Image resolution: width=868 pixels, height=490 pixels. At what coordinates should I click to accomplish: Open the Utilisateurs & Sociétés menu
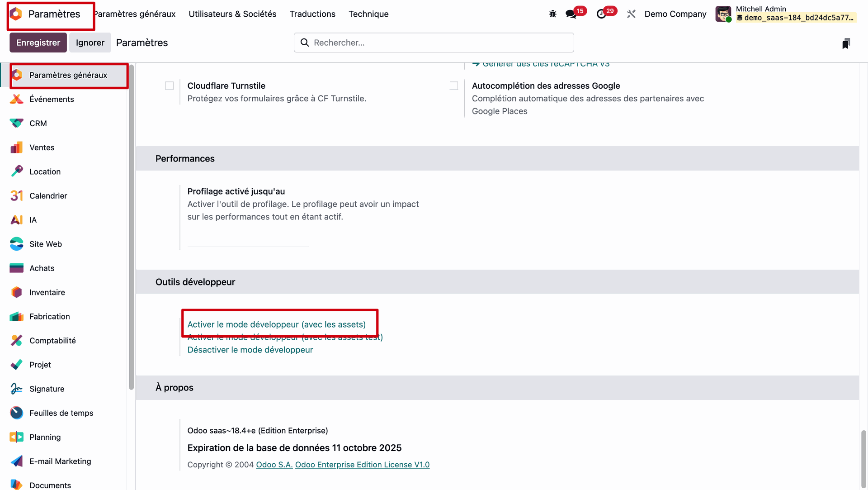click(232, 14)
